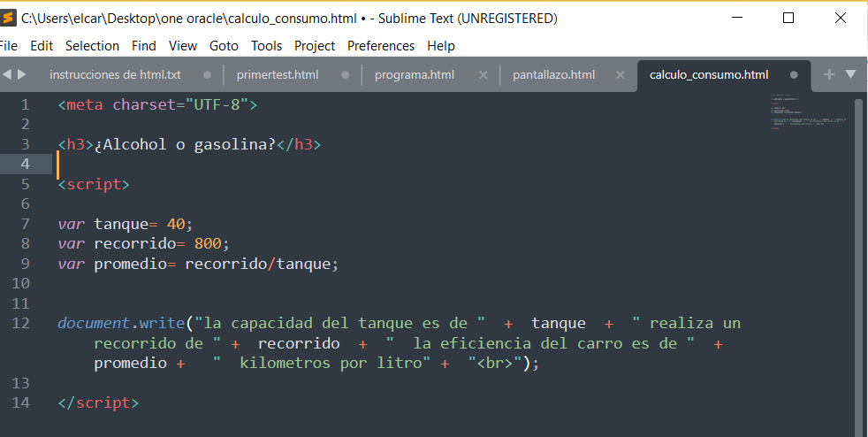This screenshot has width=868, height=437.
Task: Click the document.write call
Action: click(121, 323)
